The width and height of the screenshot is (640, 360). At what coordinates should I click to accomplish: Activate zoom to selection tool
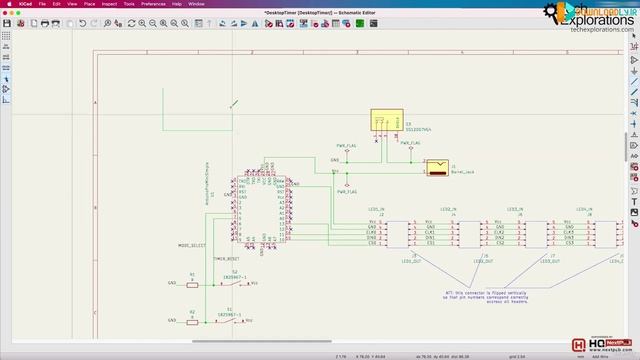[x=185, y=24]
